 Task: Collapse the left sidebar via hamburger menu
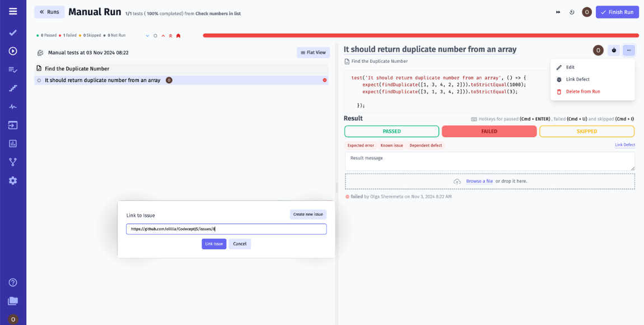click(x=13, y=11)
